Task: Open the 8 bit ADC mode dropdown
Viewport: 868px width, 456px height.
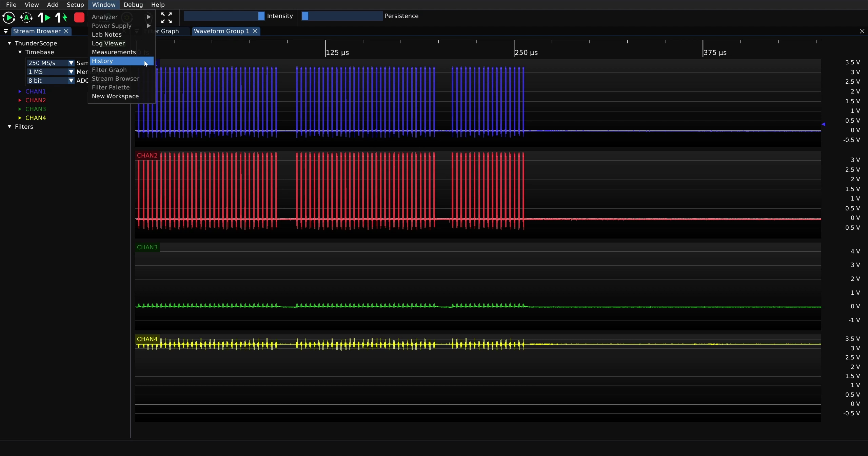Action: pyautogui.click(x=51, y=81)
